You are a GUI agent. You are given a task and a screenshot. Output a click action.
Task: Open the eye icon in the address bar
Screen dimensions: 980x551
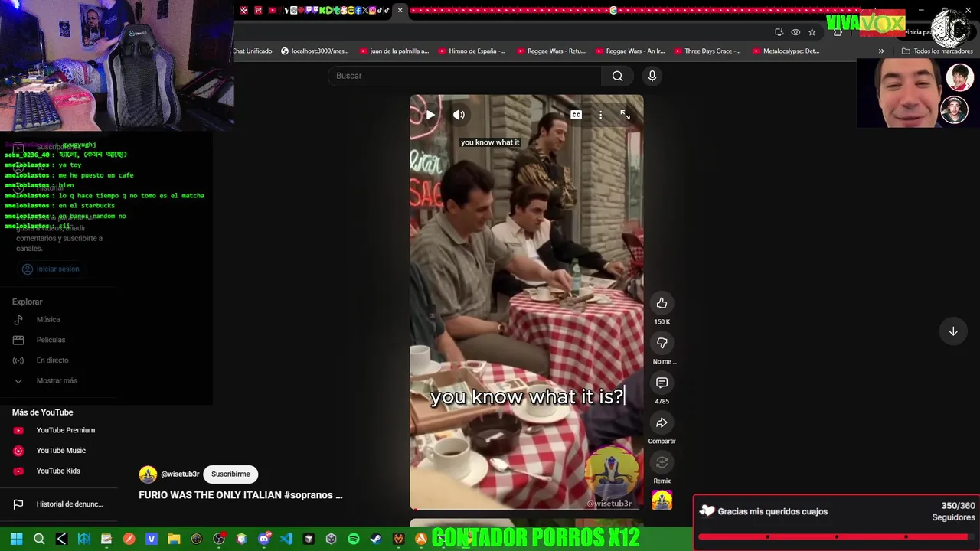click(795, 32)
